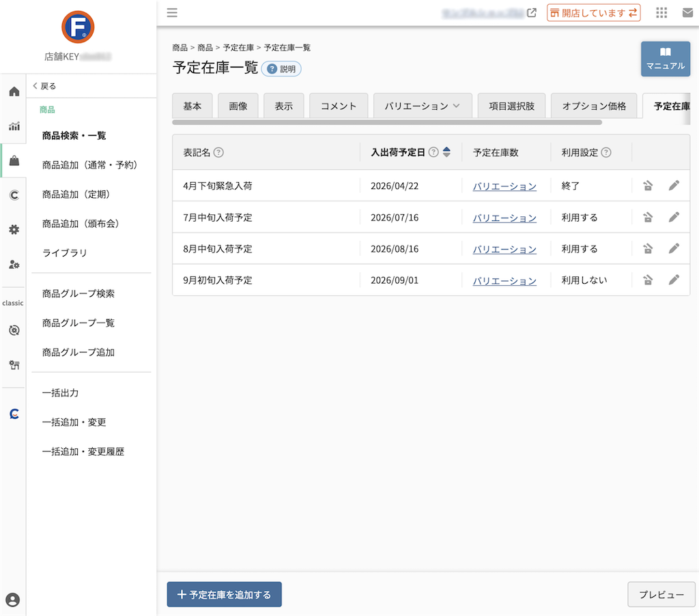
Task: Open the member settings sidebar icon
Action: [14, 264]
